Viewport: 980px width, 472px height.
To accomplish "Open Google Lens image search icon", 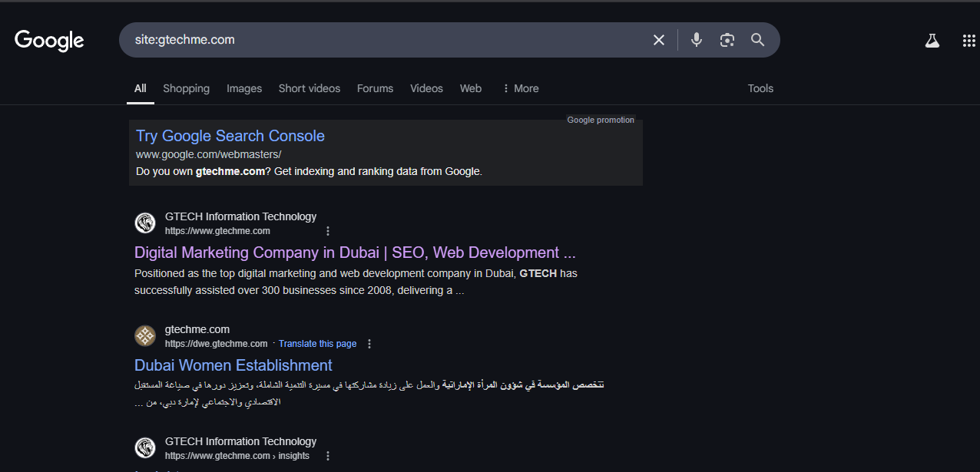I will coord(727,40).
